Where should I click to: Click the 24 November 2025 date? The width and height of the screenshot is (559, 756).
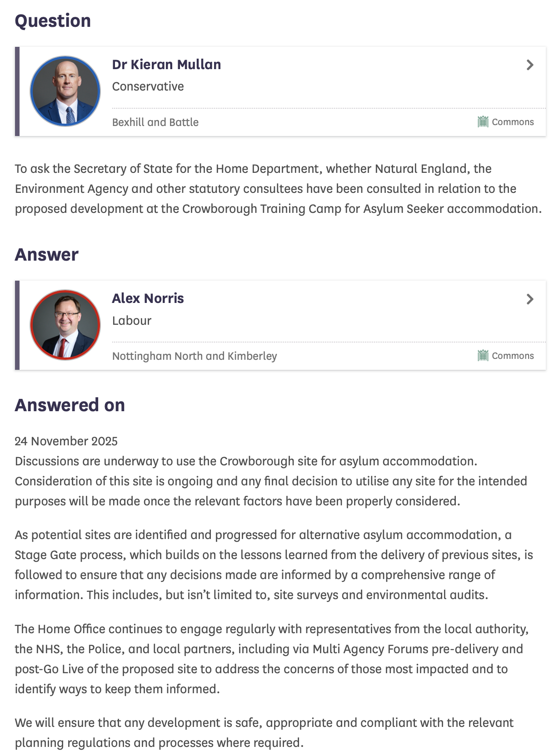tap(66, 441)
